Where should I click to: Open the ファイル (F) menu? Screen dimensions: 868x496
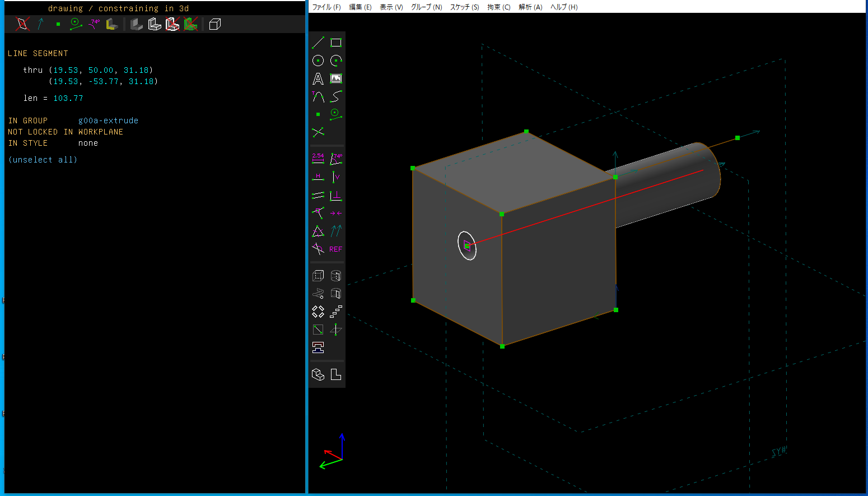(x=326, y=7)
